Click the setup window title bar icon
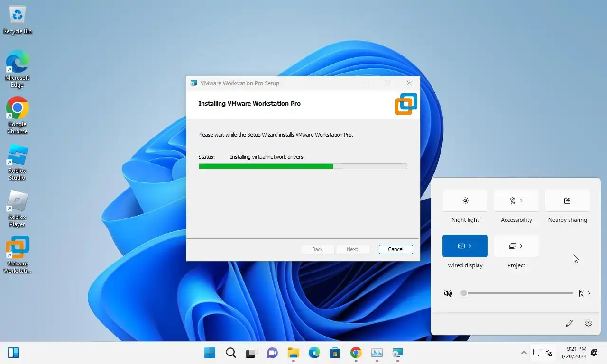This screenshot has width=607, height=364. click(x=193, y=83)
